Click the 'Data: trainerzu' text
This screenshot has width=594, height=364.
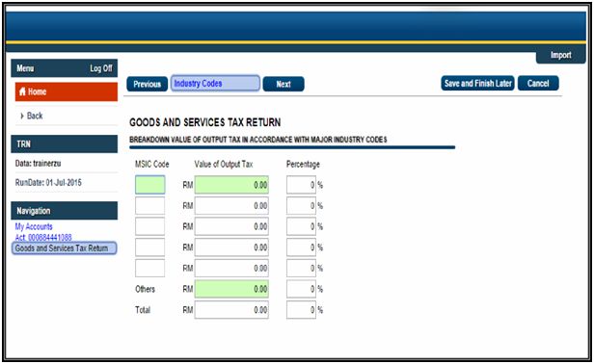(38, 164)
